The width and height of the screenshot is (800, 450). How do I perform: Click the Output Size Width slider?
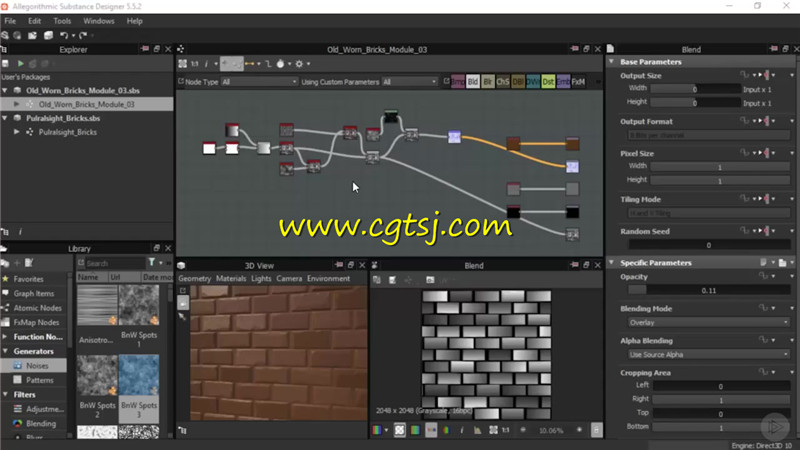695,89
